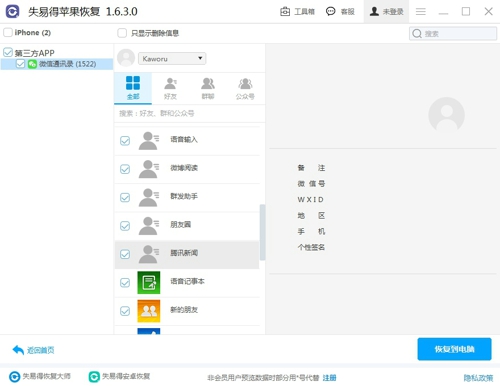Viewport: 500px width, 386px height.
Task: Toggle 只显示删除信息 checkbox
Action: pos(122,33)
